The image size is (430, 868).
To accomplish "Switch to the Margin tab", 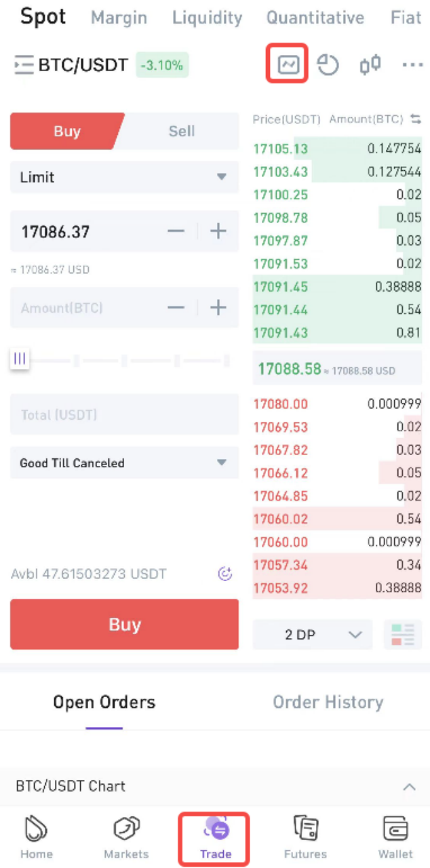I will [119, 18].
